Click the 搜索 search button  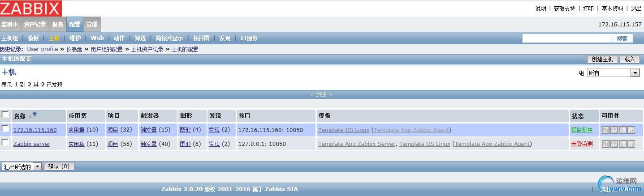(622, 38)
